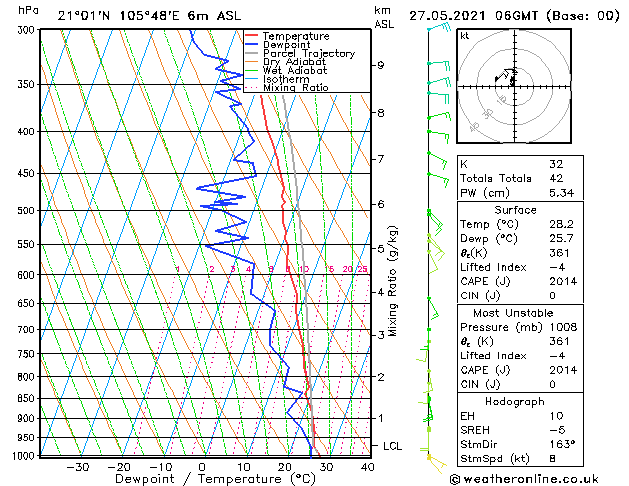Click the Mixing Ratio legend entry
This screenshot has width=629, height=486.
(287, 88)
